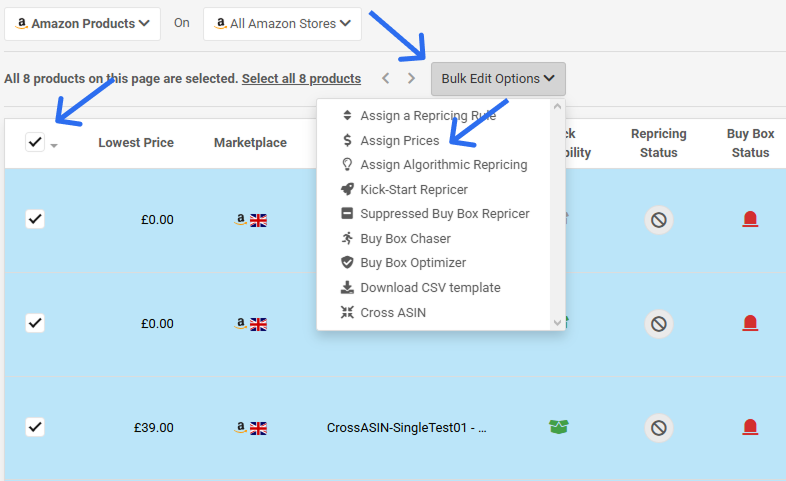This screenshot has height=481, width=786.
Task: Click the first row red Buy Box alarm icon
Action: point(750,219)
